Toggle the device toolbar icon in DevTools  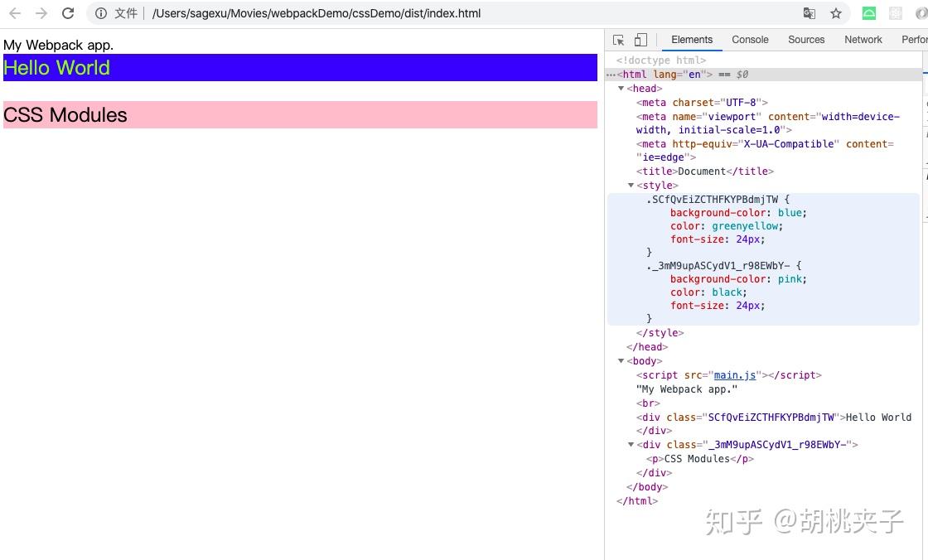(x=640, y=40)
